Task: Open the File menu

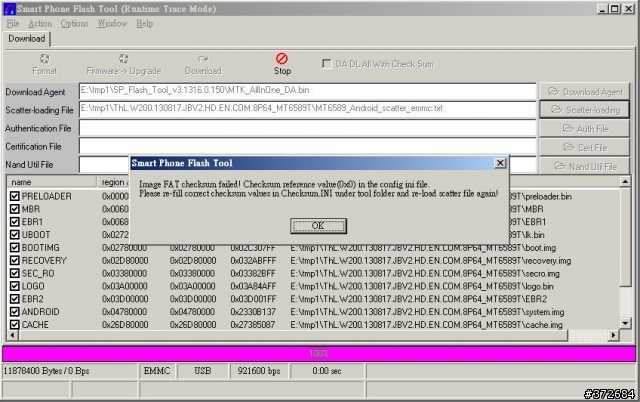Action: [x=13, y=23]
